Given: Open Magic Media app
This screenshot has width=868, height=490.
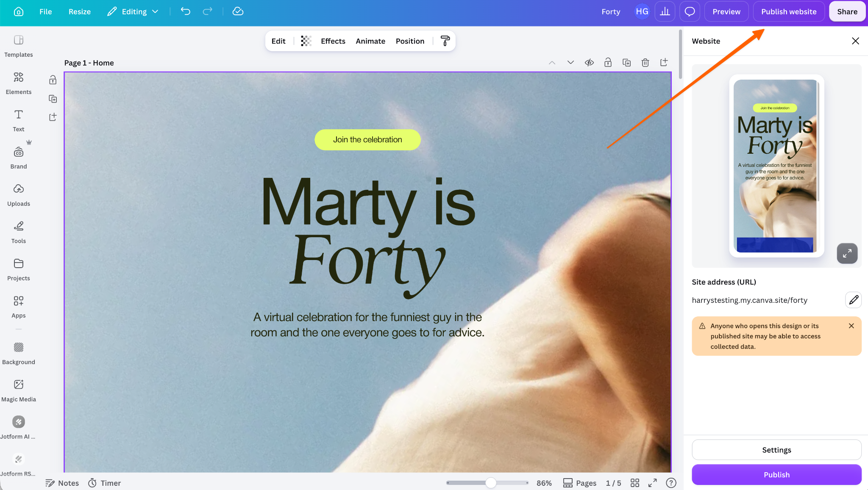Looking at the screenshot, I should point(19,391).
